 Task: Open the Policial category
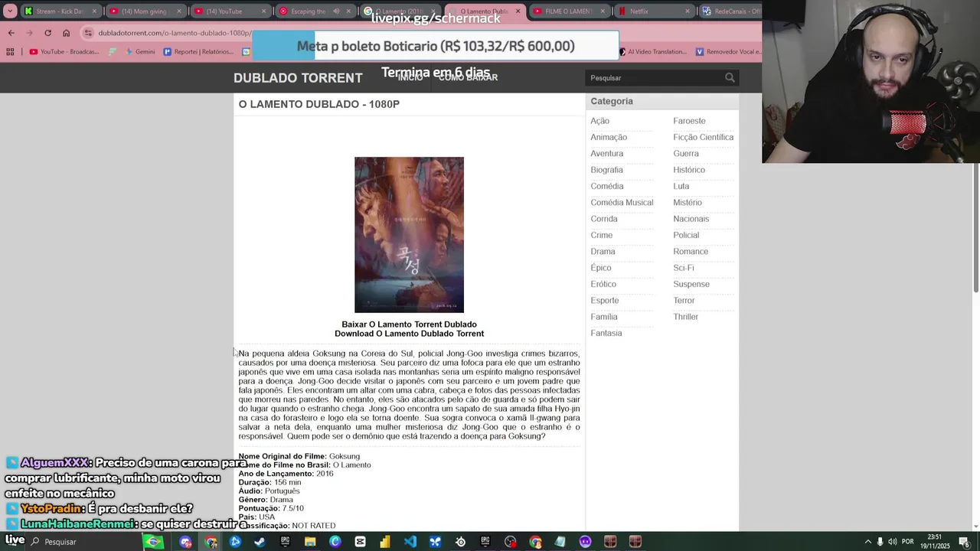685,235
